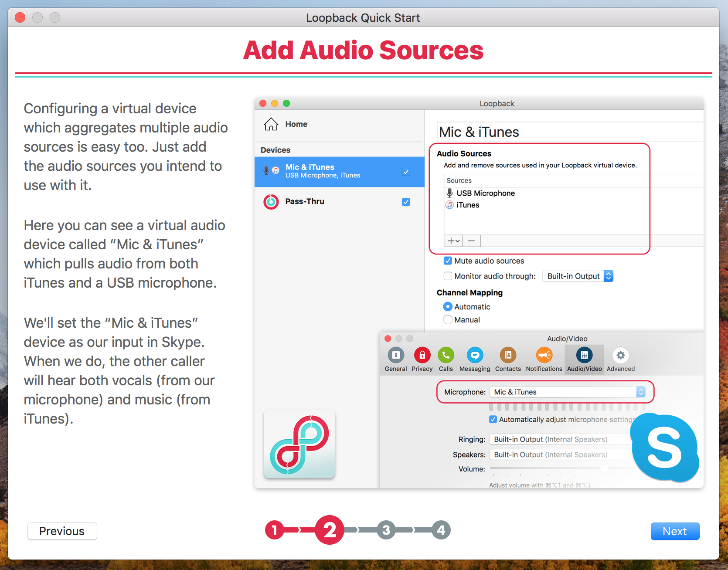This screenshot has height=570, width=728.
Task: Select the Pass-Thru device in the sidebar
Action: 339,202
